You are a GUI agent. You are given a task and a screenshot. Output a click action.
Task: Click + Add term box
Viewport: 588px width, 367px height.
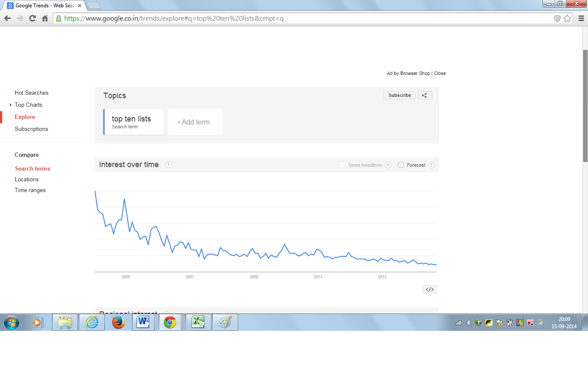(195, 122)
